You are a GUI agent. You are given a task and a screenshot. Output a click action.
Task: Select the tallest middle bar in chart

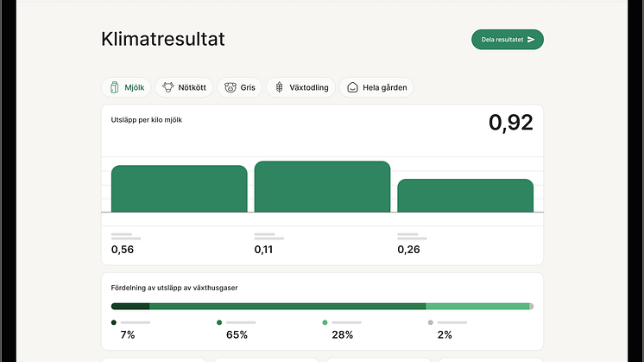[322, 187]
